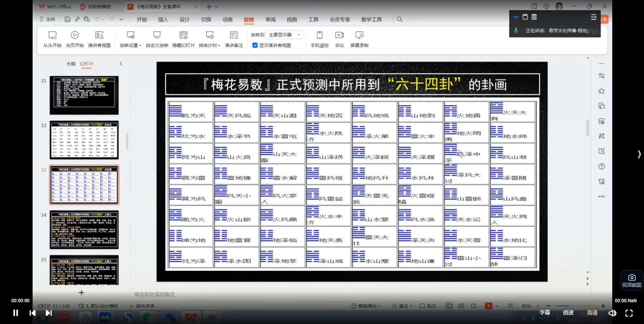
Task: Start a 会议 meeting
Action: click(340, 39)
